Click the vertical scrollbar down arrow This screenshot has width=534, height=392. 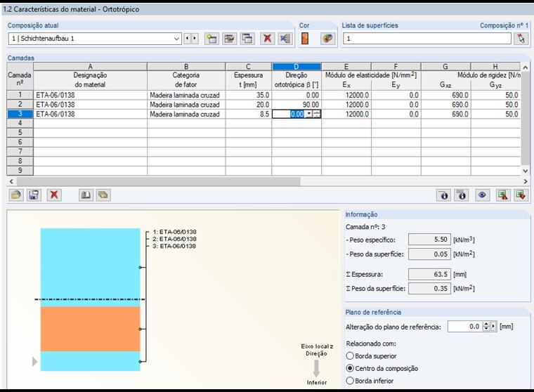coord(525,171)
